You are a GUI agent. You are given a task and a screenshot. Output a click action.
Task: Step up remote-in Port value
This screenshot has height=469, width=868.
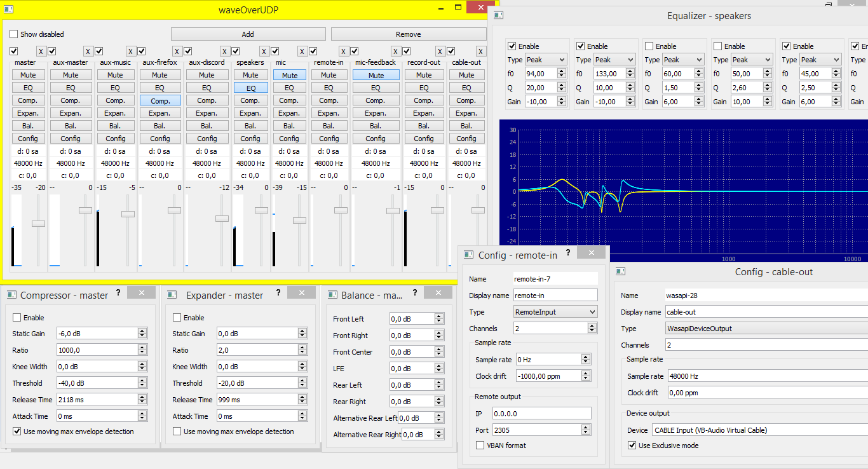(x=585, y=427)
